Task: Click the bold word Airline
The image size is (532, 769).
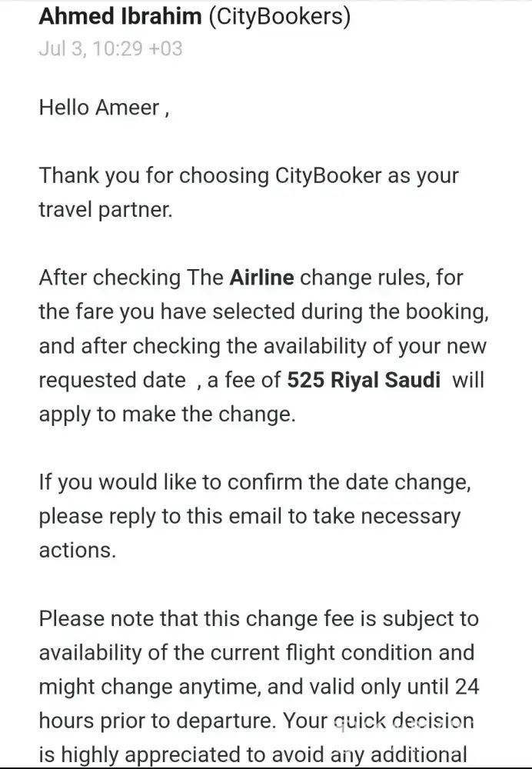Action: click(x=261, y=278)
